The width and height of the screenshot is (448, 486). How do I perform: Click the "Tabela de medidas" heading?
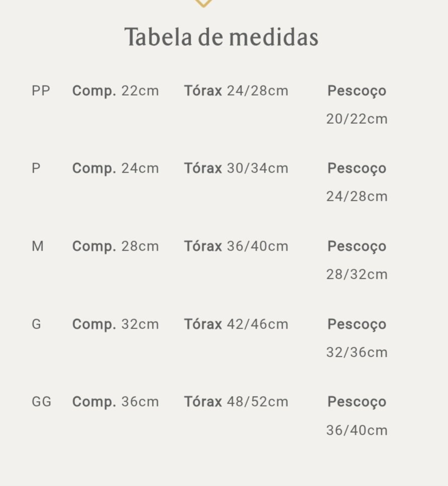coord(221,37)
